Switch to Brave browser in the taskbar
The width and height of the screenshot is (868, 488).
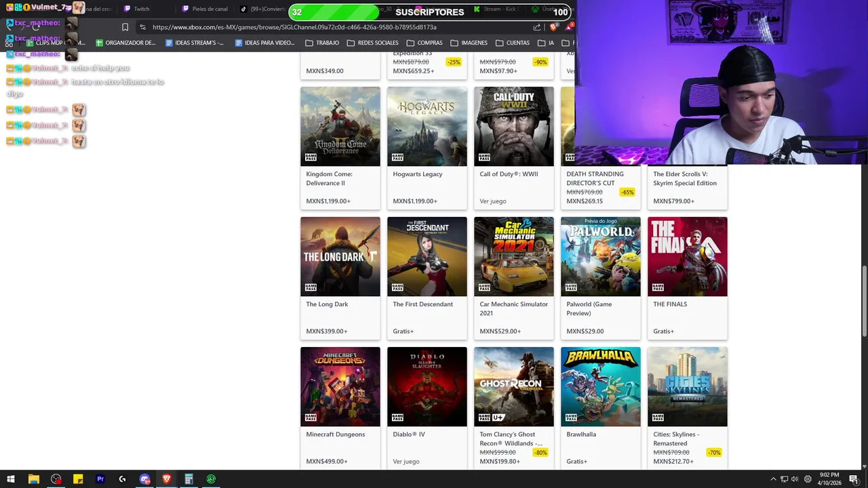[167, 479]
